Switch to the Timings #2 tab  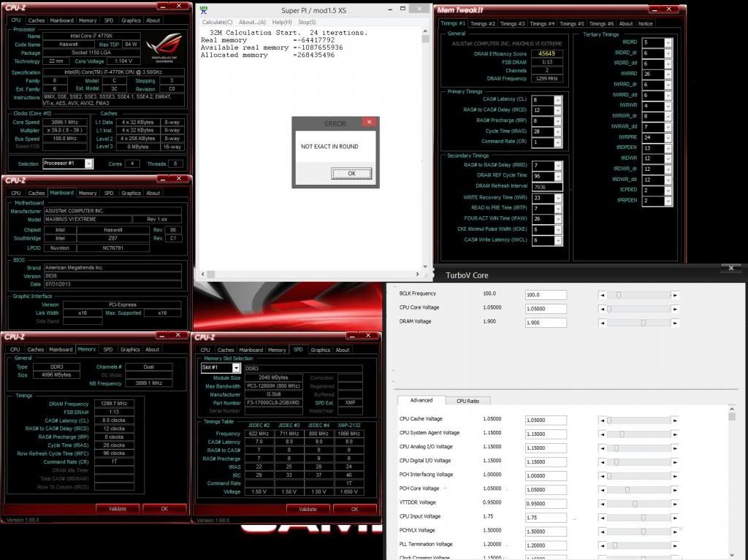[483, 23]
